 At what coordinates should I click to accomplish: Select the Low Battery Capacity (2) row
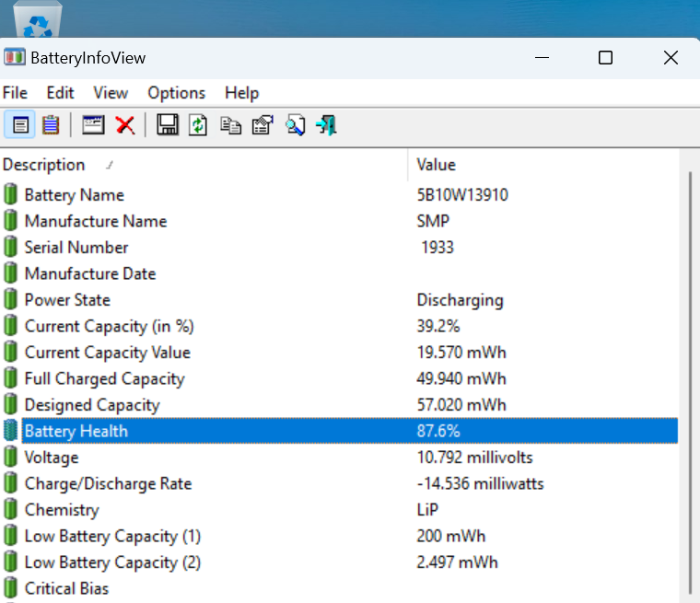pos(339,562)
